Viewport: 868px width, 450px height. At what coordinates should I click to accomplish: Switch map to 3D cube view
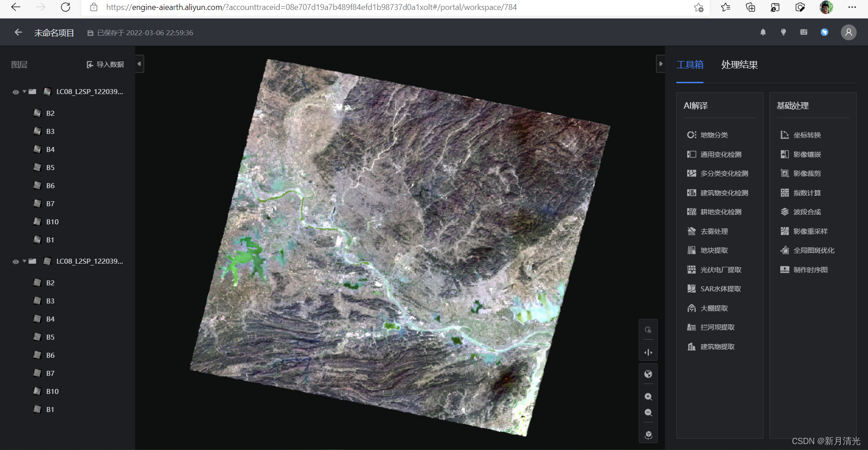click(x=648, y=435)
